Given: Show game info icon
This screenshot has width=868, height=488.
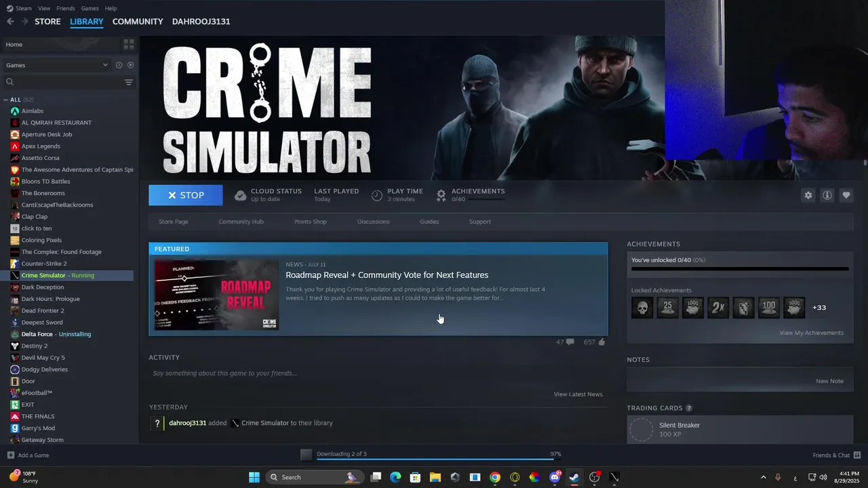Looking at the screenshot, I should [827, 195].
